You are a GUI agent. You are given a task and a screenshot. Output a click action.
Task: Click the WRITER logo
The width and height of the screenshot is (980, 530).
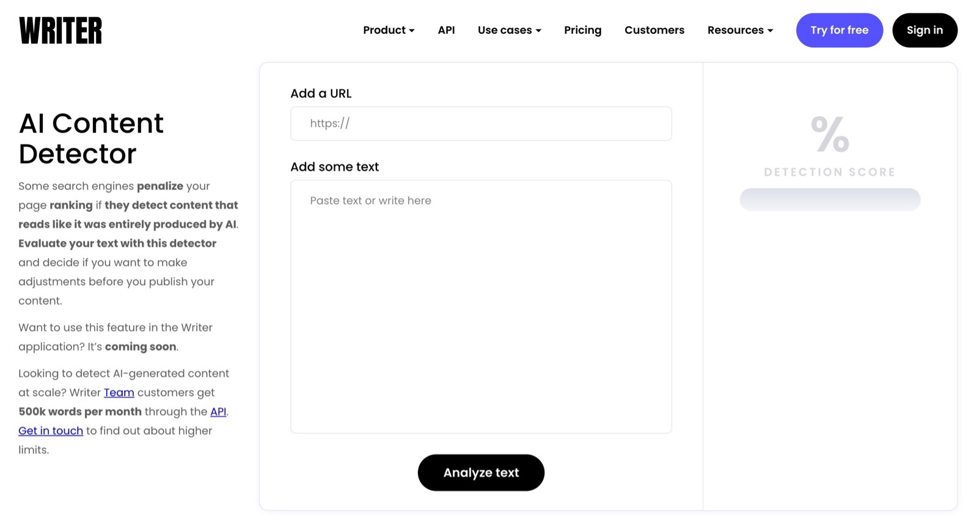(x=60, y=31)
